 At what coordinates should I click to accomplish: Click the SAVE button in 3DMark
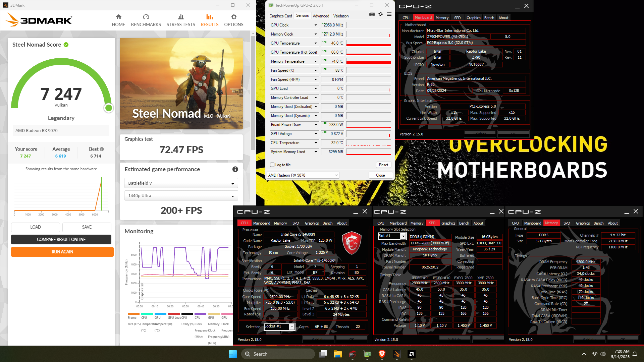pyautogui.click(x=87, y=227)
